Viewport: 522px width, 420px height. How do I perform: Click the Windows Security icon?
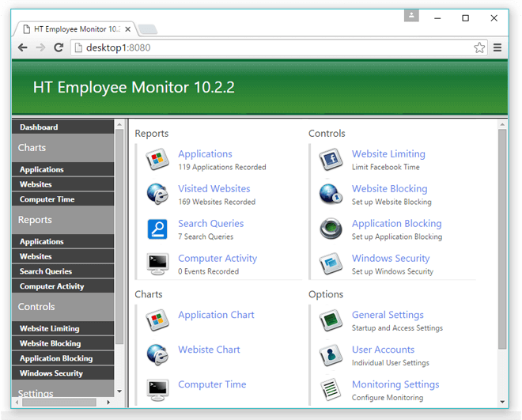tap(331, 264)
